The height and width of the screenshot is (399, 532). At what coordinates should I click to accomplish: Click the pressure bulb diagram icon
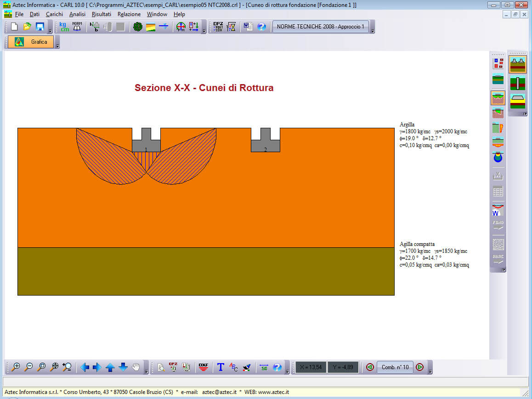pos(498,157)
